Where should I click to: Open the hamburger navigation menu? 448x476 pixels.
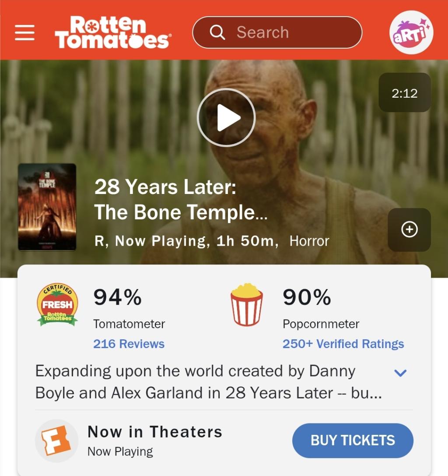coord(24,32)
